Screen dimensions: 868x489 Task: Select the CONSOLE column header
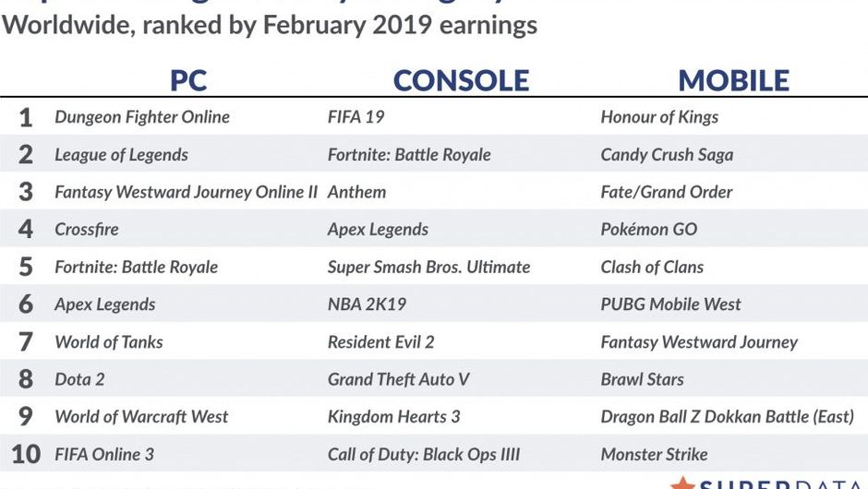point(461,80)
